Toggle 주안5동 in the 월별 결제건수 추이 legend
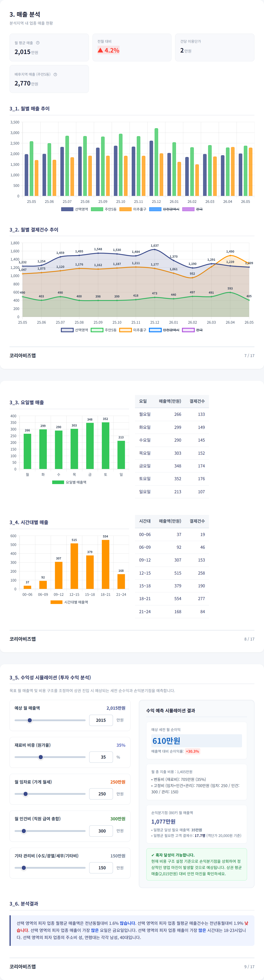Image resolution: width=264 pixels, height=980 pixels. 104,330
